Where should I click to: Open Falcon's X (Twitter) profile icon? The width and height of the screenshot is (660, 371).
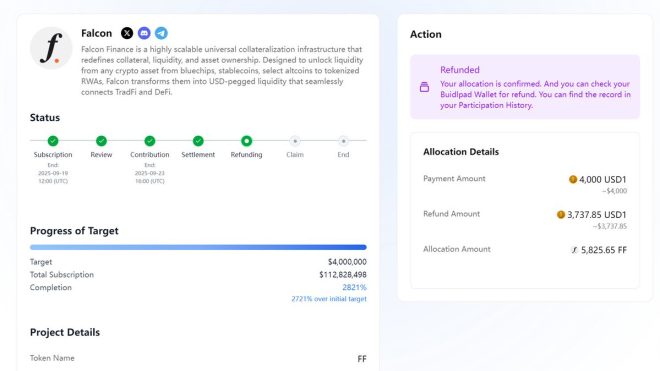click(127, 33)
